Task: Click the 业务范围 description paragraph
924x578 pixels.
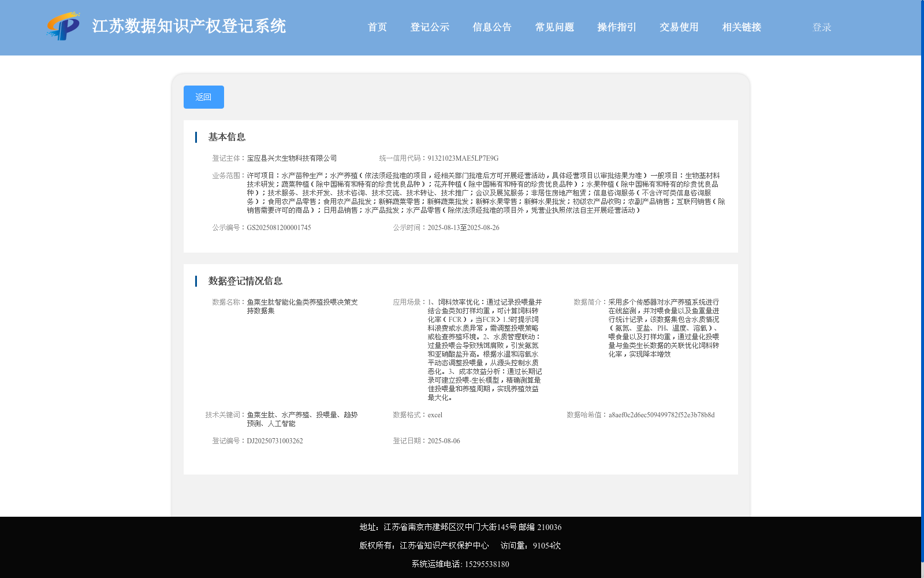Action: pyautogui.click(x=486, y=193)
